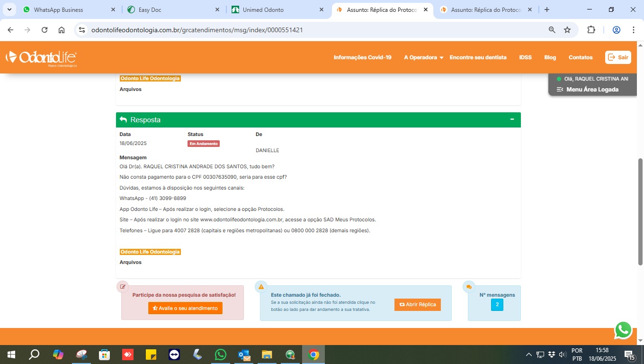
Task: View site information icon in address bar
Action: [x=82, y=30]
